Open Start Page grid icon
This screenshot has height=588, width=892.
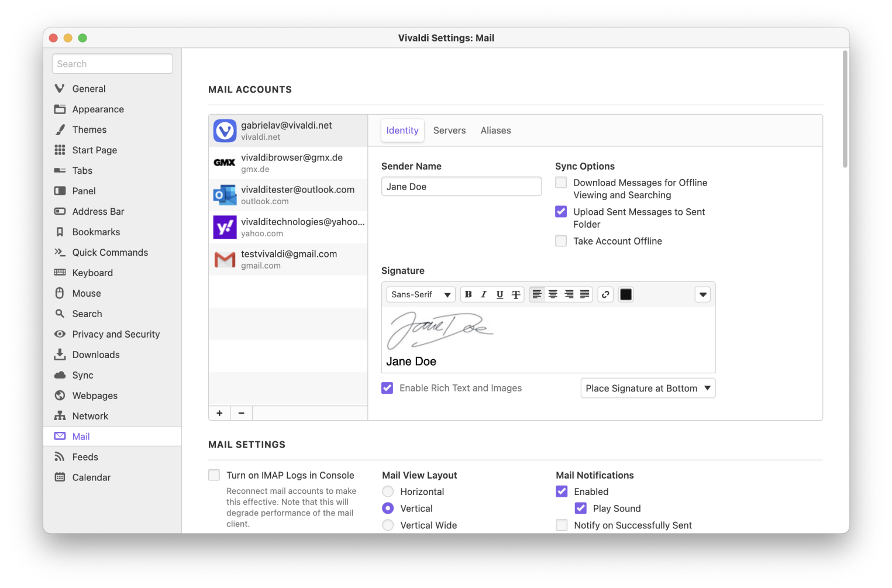(x=60, y=150)
